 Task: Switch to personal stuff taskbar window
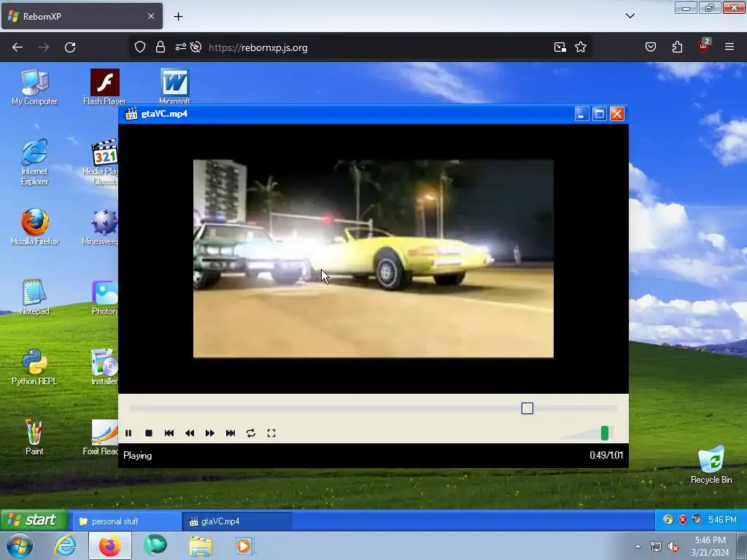point(126,521)
